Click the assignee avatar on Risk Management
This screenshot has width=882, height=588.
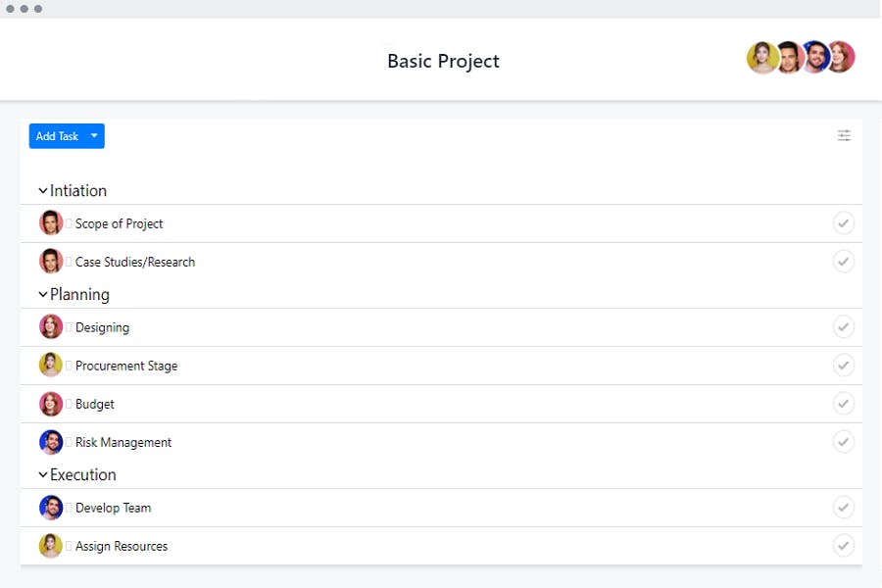click(51, 441)
